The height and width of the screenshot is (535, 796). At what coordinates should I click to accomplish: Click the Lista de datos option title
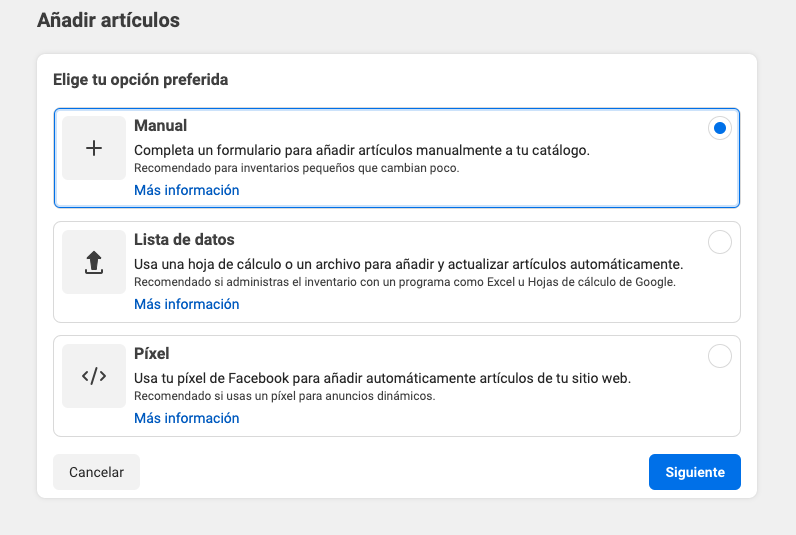185,240
